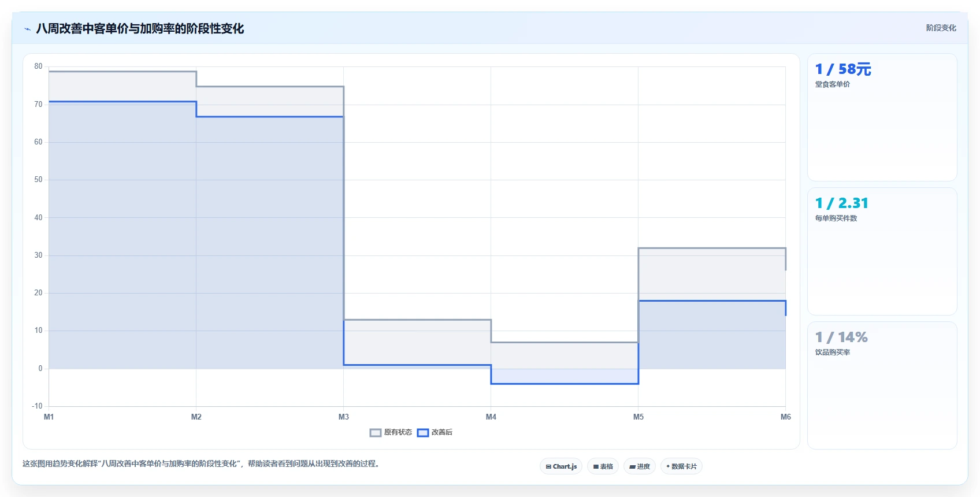Viewport: 980px width, 497px height.
Task: Click the 40 value on y-axis
Action: [x=38, y=218]
